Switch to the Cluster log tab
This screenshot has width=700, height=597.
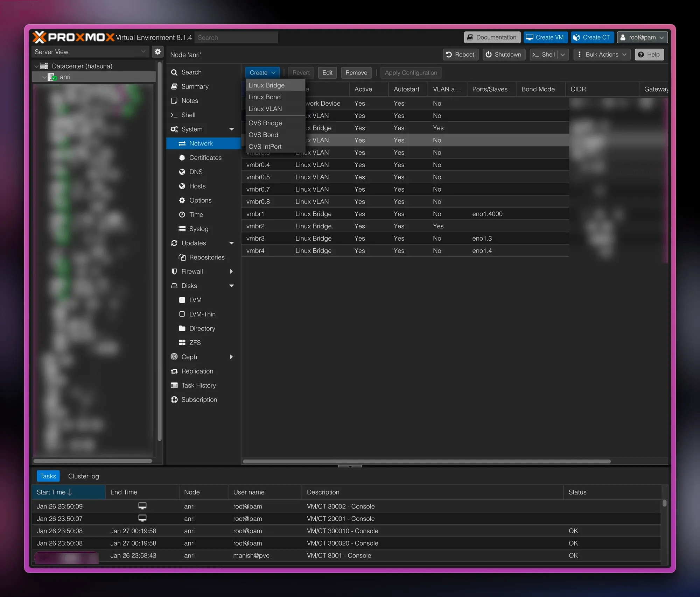point(83,476)
